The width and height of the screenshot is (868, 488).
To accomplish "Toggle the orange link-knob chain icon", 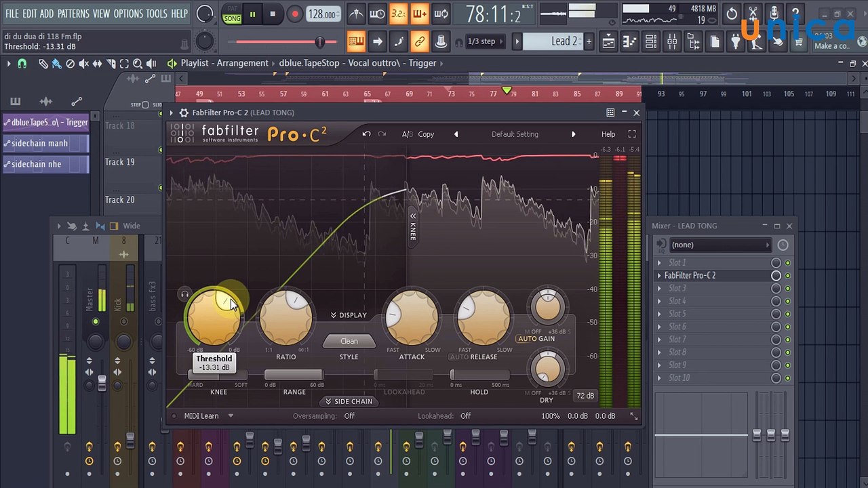I will coord(419,41).
